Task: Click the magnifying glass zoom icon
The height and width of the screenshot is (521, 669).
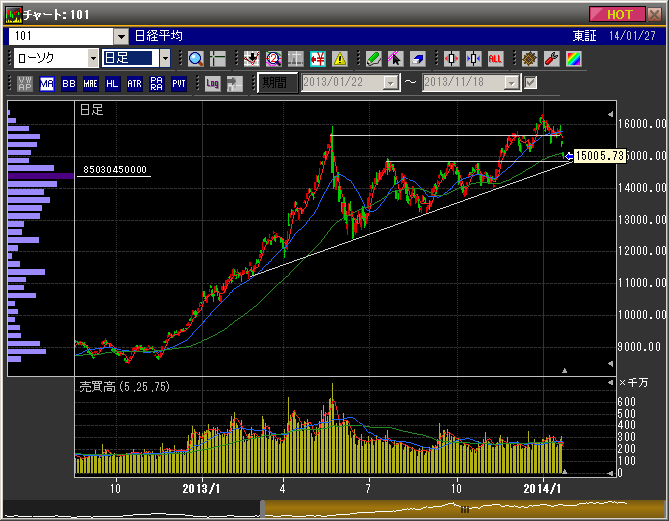Action: coord(195,59)
